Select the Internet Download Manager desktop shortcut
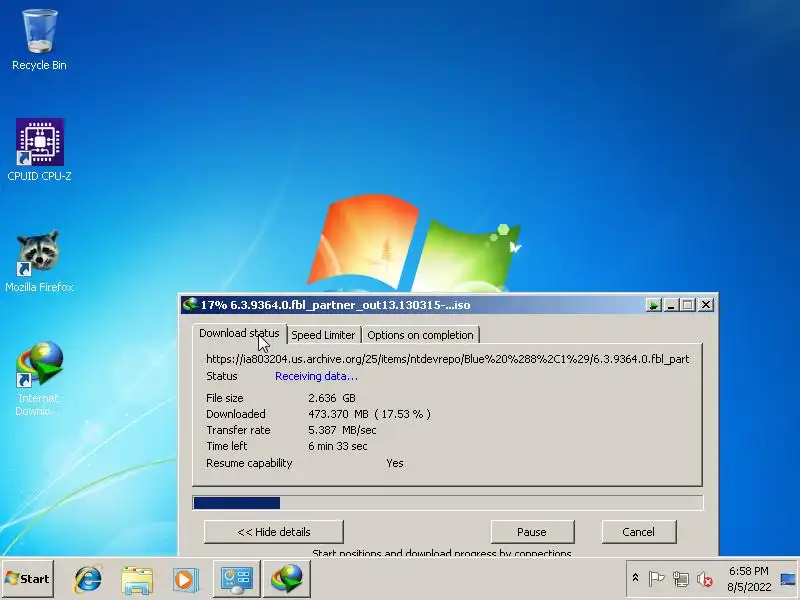 point(39,379)
